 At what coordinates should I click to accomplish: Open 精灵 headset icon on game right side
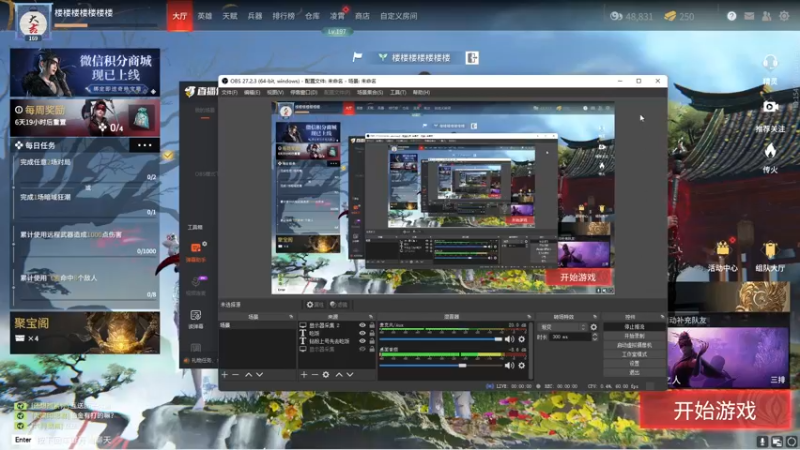pos(770,64)
